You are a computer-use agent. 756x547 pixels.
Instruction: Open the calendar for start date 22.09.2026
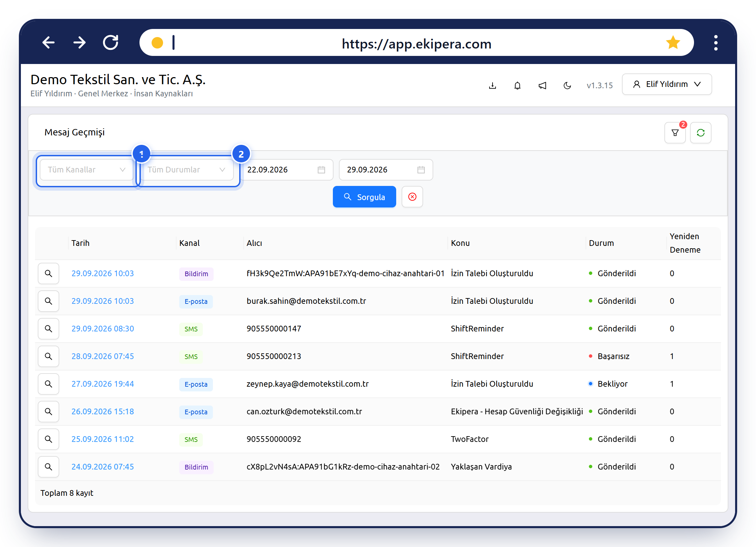pyautogui.click(x=321, y=170)
